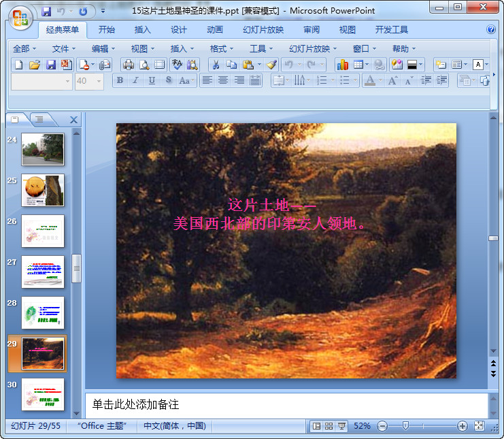Open Print Preview with the magnifier page icon
The width and height of the screenshot is (504, 439).
(144, 65)
